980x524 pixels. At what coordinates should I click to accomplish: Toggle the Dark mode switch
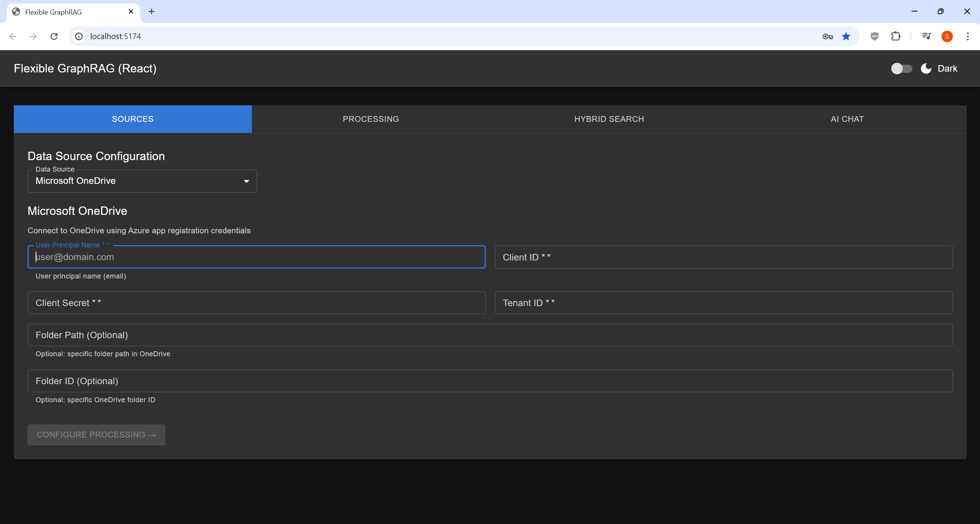[901, 68]
